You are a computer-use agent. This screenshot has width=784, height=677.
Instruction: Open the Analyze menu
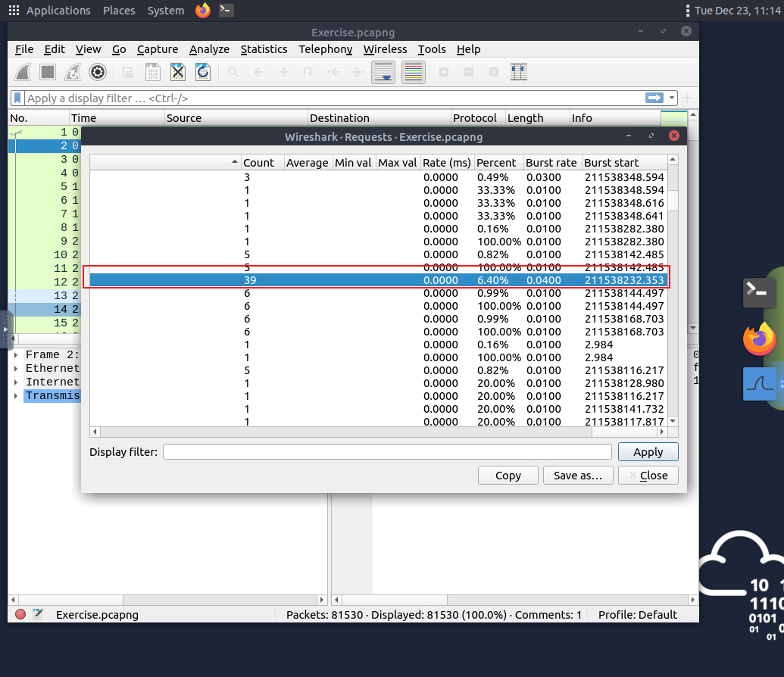click(210, 49)
